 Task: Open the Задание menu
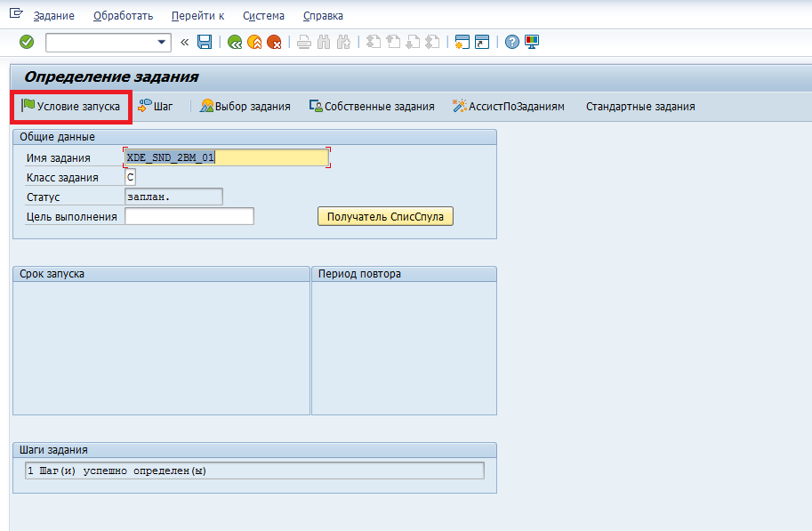[x=53, y=16]
